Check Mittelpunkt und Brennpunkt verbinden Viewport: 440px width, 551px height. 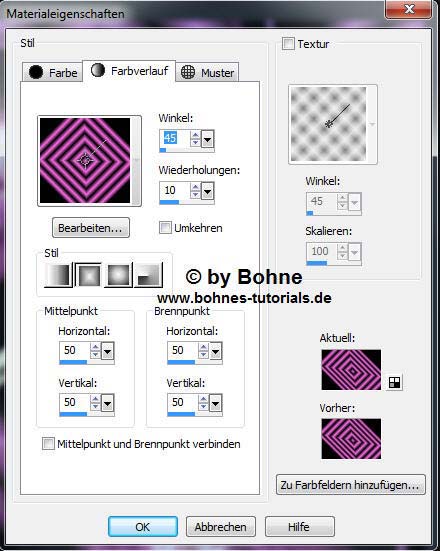point(48,443)
